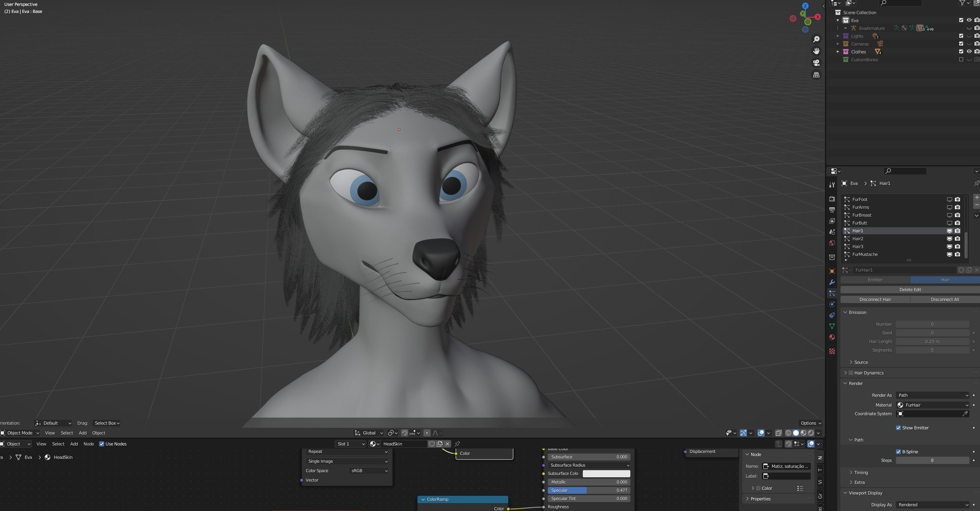Toggle camera view icon in viewport
Viewport: 980px width, 511px height.
click(x=816, y=63)
